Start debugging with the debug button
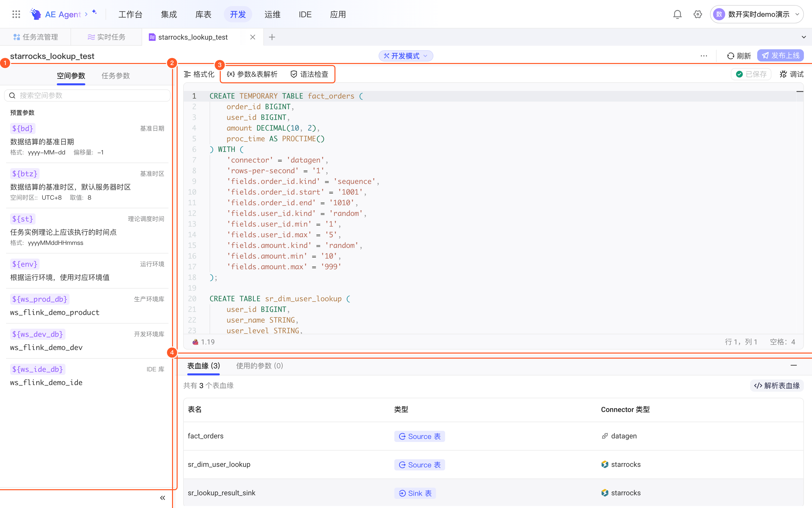Screen dimensions: 812x508 pyautogui.click(x=791, y=74)
